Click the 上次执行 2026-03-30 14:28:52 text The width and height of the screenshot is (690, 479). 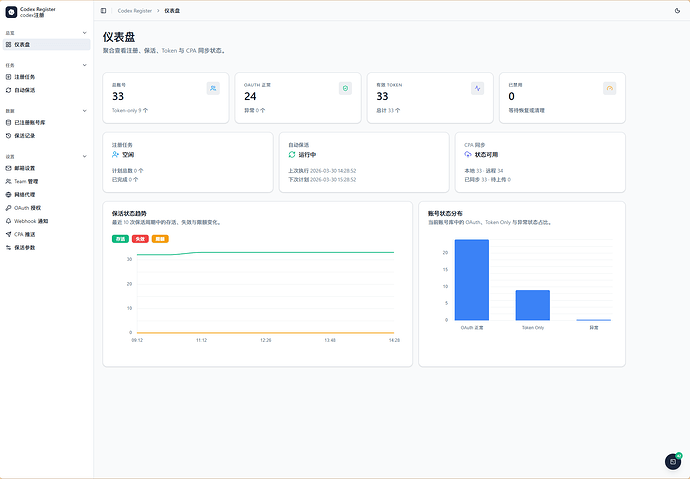coord(322,171)
